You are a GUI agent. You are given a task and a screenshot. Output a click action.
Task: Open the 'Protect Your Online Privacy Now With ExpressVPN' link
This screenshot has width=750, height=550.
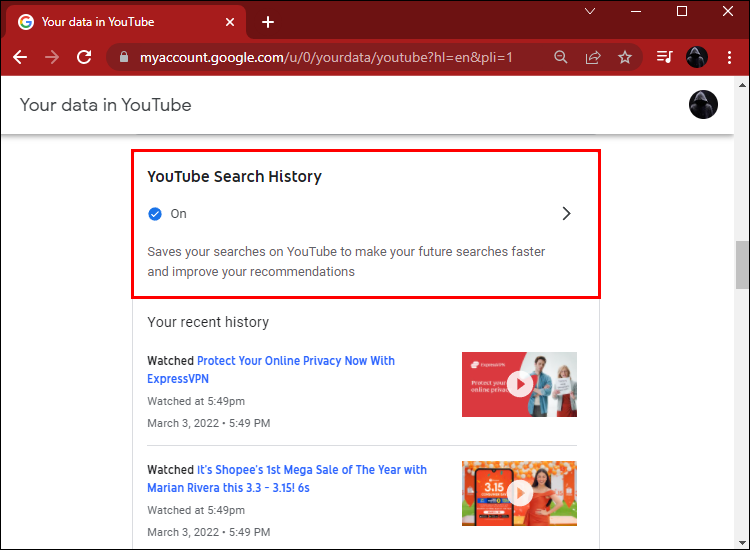[x=271, y=370]
